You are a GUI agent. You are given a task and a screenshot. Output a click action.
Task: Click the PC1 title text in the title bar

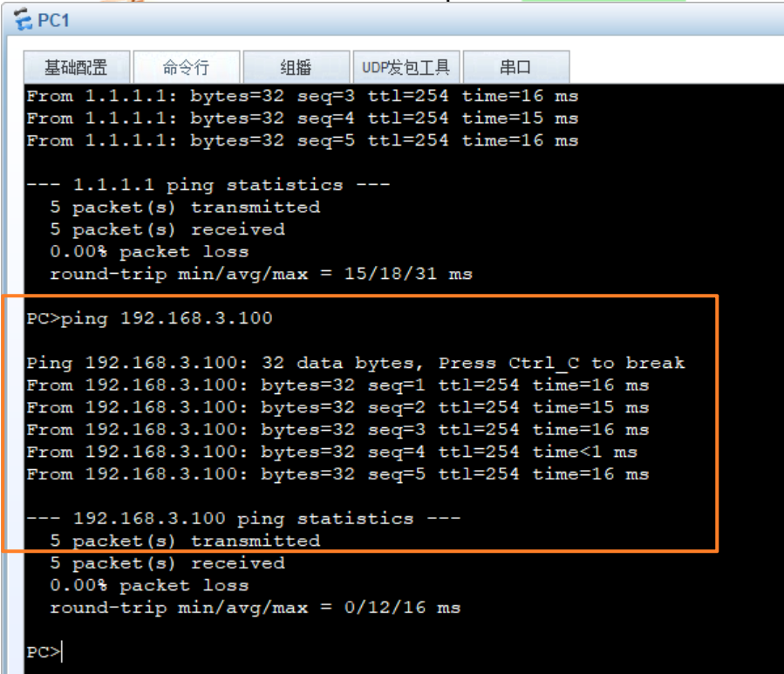click(x=53, y=20)
